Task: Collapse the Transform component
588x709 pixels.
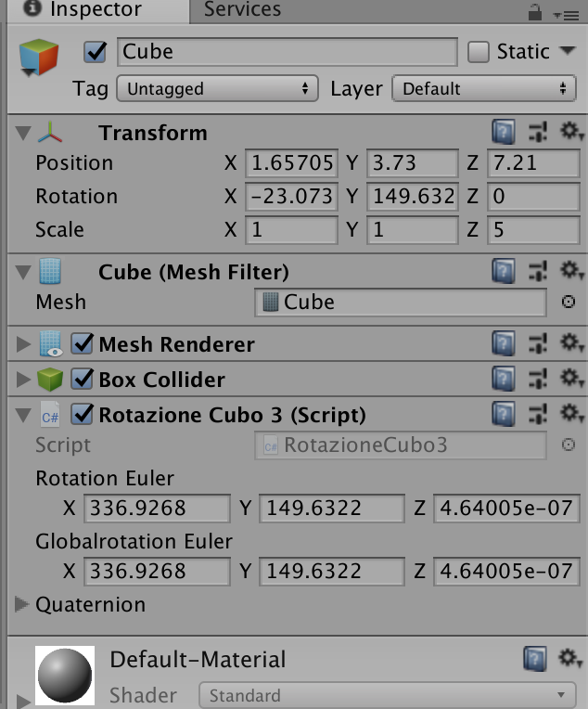Action: click(x=23, y=133)
